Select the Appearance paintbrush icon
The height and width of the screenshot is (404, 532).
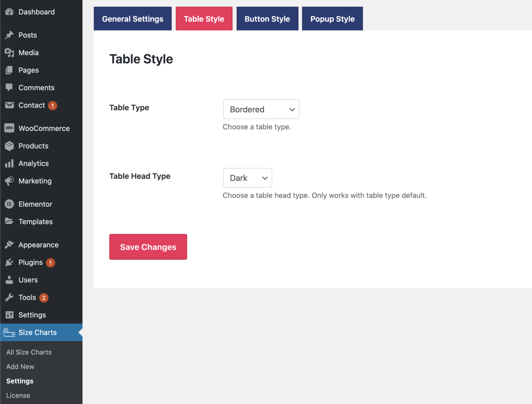[x=9, y=245]
